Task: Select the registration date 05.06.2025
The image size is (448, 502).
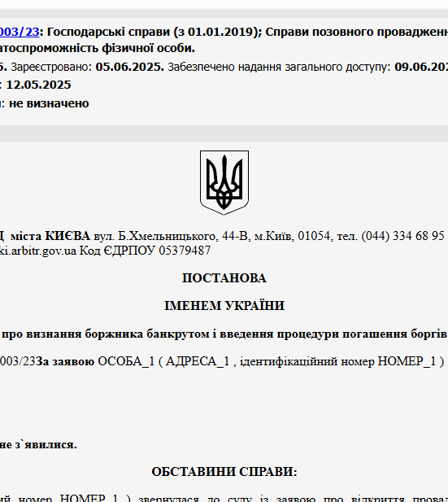Action: click(x=129, y=67)
